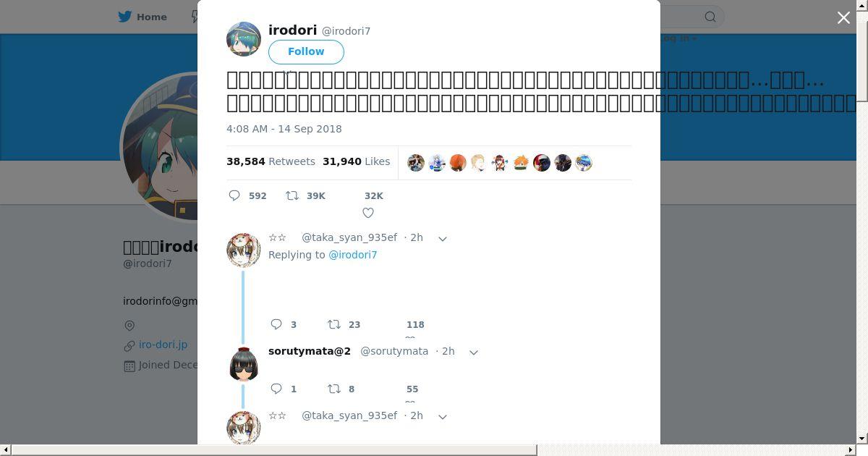Click the Twitter bird Home icon
This screenshot has height=456, width=868.
click(x=125, y=17)
